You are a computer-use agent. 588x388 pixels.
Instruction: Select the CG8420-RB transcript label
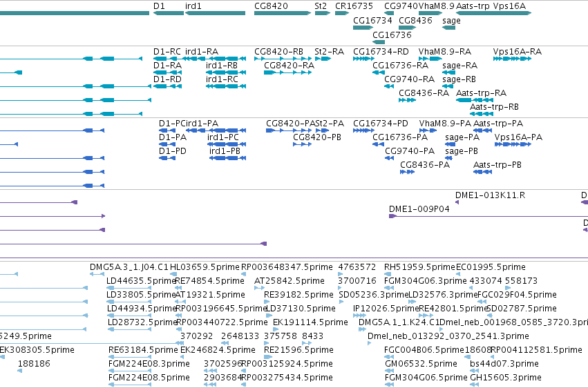coord(278,51)
